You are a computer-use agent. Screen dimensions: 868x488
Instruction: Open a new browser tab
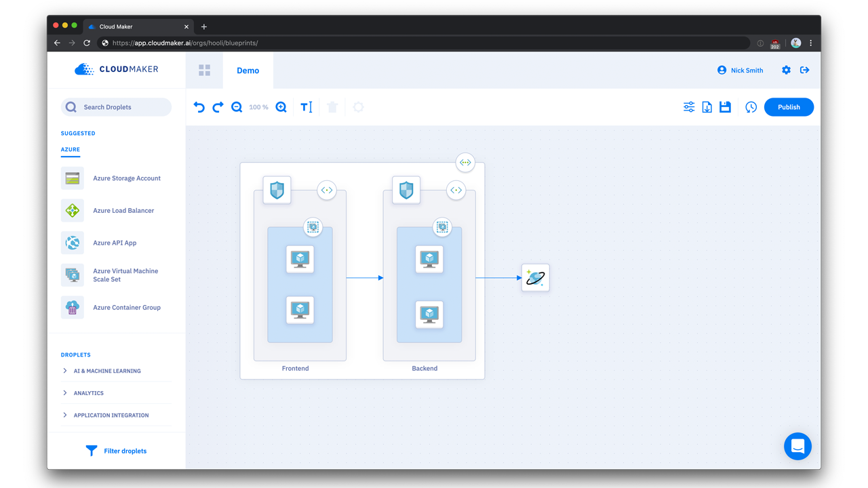click(x=204, y=26)
